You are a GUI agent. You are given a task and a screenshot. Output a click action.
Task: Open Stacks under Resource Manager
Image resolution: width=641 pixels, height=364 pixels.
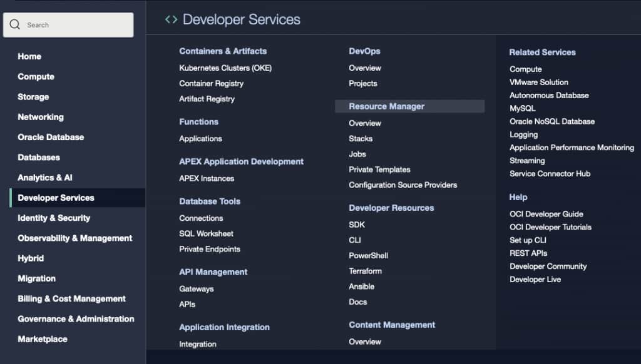pyautogui.click(x=361, y=138)
